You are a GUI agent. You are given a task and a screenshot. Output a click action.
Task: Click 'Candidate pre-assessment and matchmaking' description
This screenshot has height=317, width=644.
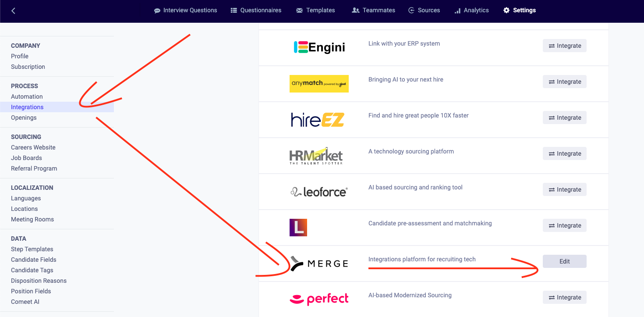[x=430, y=223]
